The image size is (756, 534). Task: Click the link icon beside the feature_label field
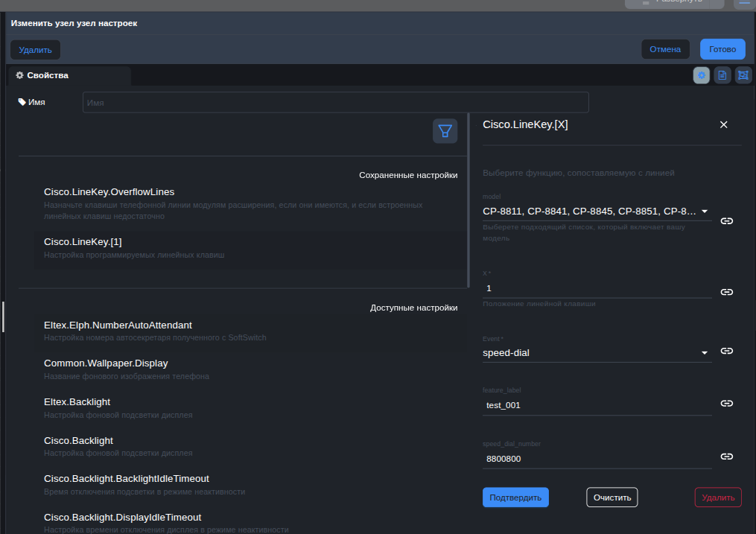click(727, 404)
